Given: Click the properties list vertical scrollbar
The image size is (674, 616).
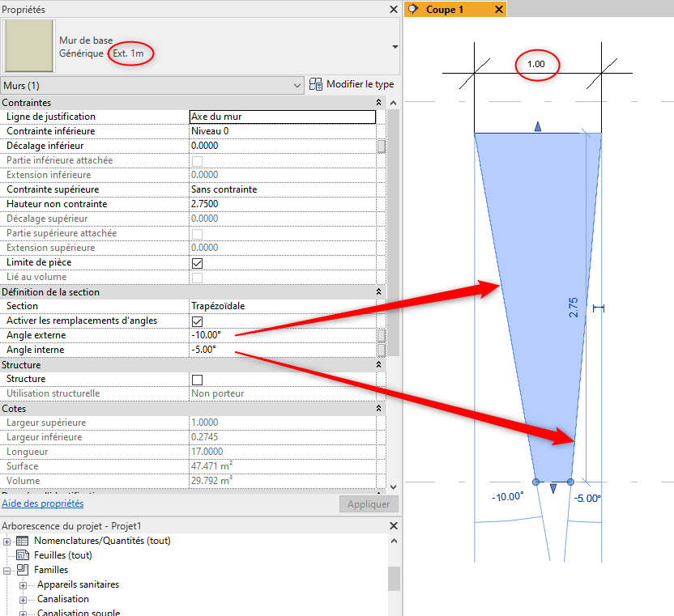Looking at the screenshot, I should coord(394,243).
